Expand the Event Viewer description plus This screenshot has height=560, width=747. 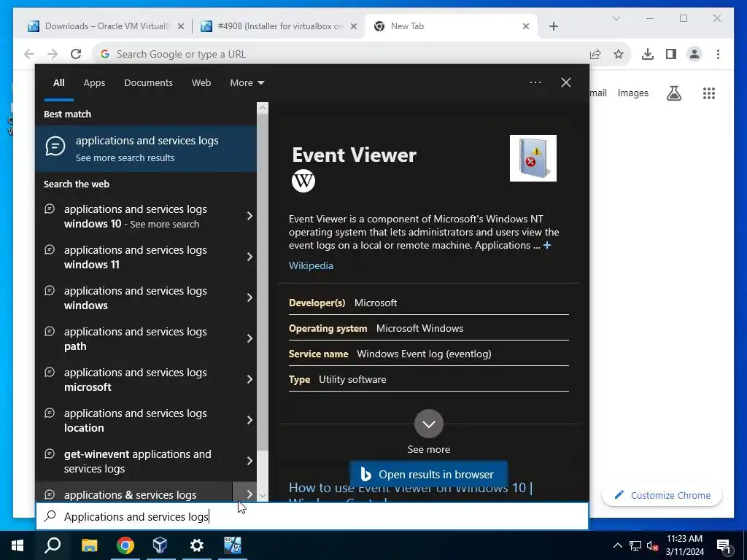(x=547, y=245)
